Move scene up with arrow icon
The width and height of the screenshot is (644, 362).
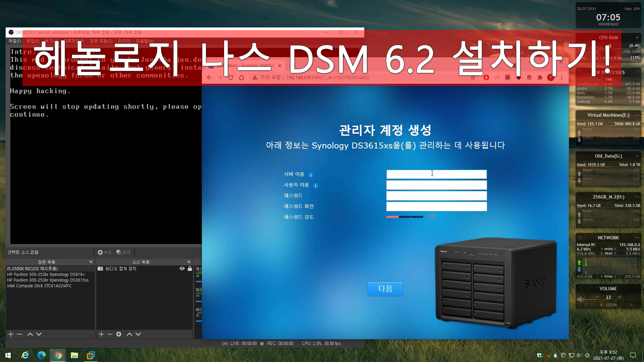point(30,334)
